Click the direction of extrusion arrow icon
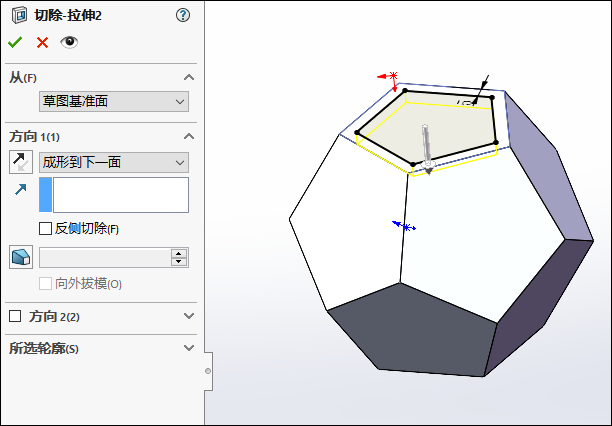The image size is (612, 426). coord(20,189)
